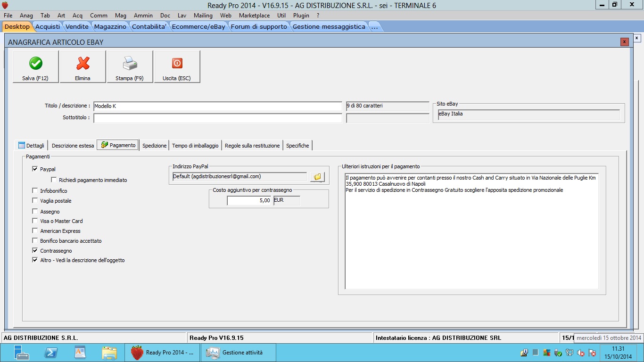Uncheck the Contrassegno checkbox

[x=35, y=251]
